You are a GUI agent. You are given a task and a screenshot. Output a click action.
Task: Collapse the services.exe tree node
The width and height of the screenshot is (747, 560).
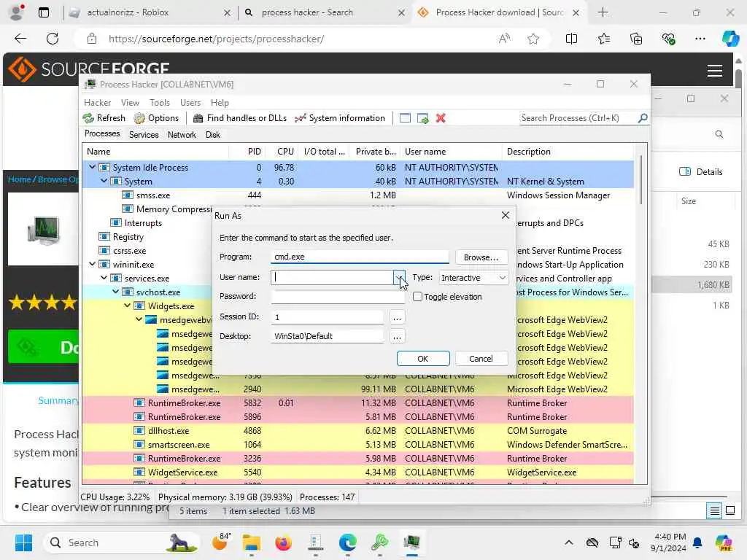[104, 278]
